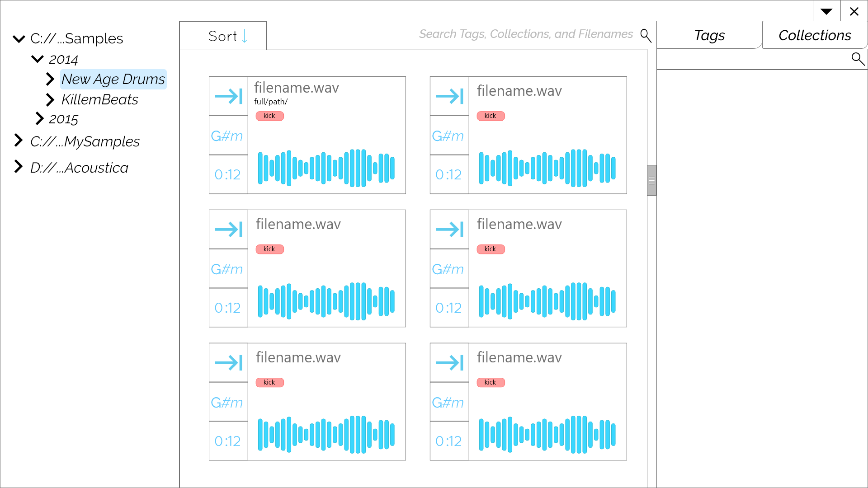Click the arrow icon on top-right sample card
The height and width of the screenshot is (488, 868).
pyautogui.click(x=449, y=96)
